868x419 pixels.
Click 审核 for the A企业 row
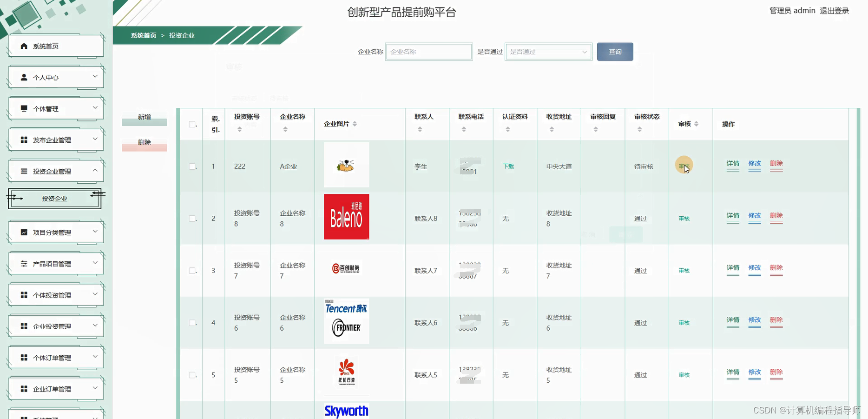(684, 166)
